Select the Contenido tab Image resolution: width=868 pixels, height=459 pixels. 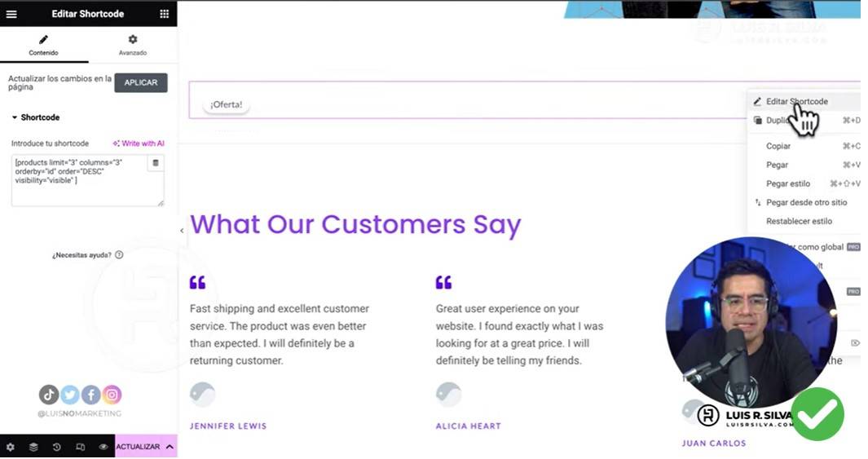tap(44, 45)
